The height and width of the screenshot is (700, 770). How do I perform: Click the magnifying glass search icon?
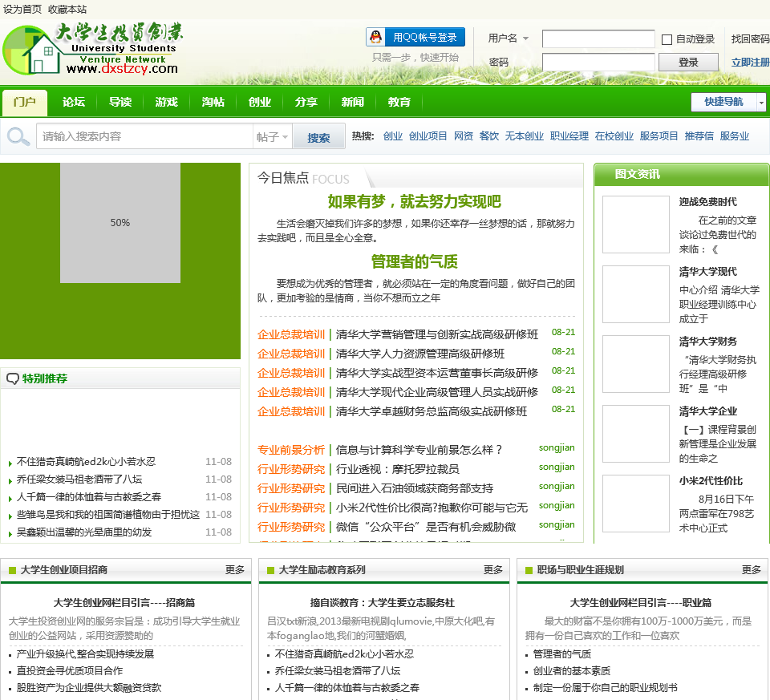(x=18, y=136)
